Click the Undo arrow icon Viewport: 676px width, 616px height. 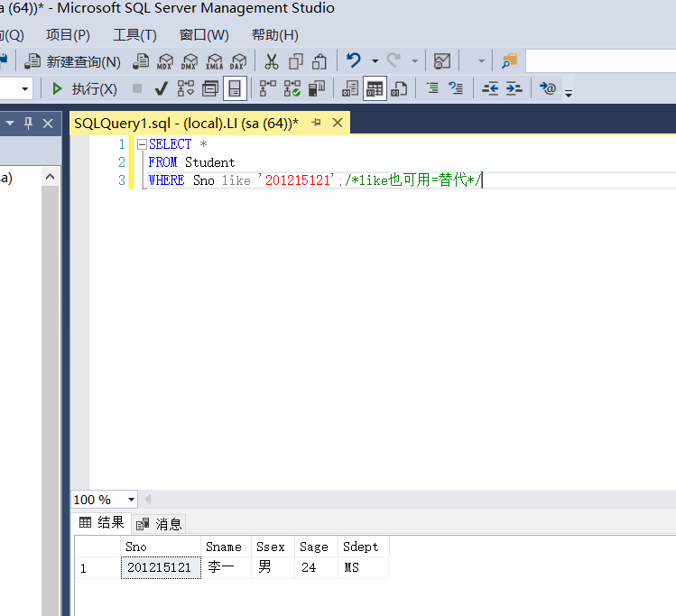coord(354,60)
